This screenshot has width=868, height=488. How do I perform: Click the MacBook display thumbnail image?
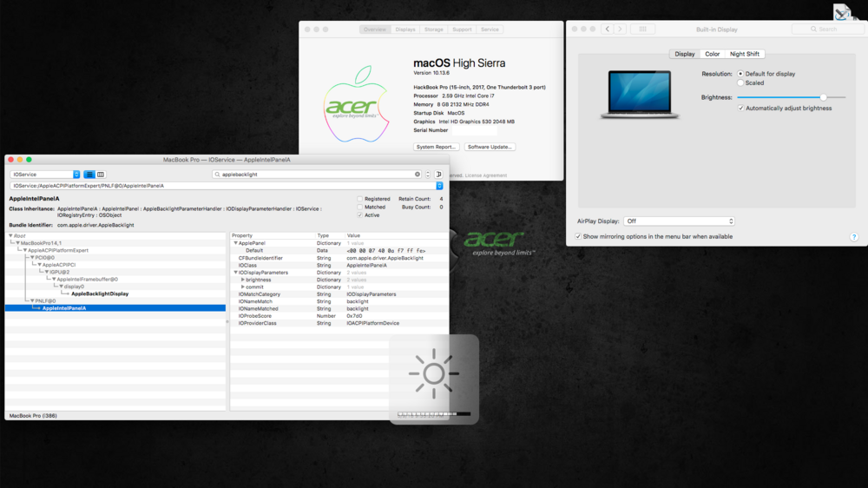[640, 95]
